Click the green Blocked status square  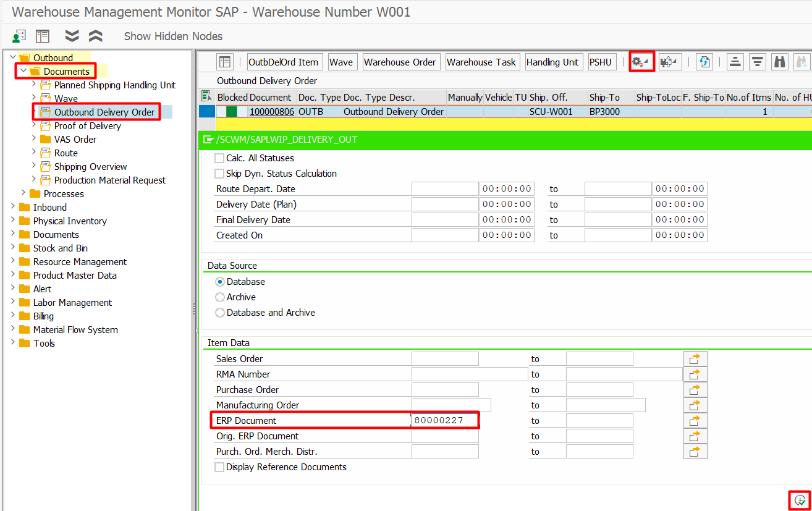pos(232,112)
